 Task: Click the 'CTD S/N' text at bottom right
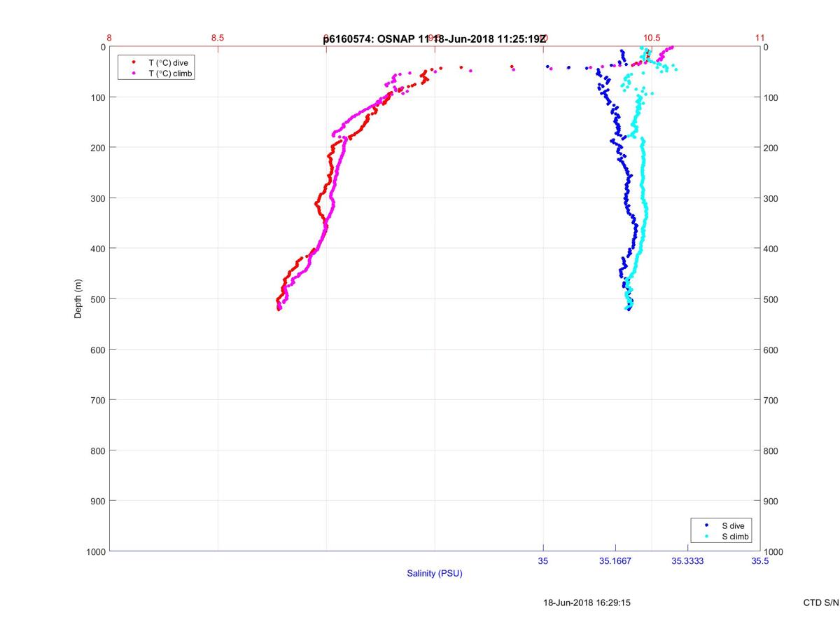pyautogui.click(x=821, y=602)
